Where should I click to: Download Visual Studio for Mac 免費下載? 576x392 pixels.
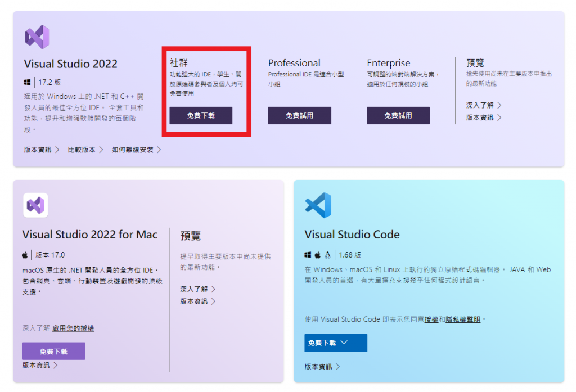(53, 351)
